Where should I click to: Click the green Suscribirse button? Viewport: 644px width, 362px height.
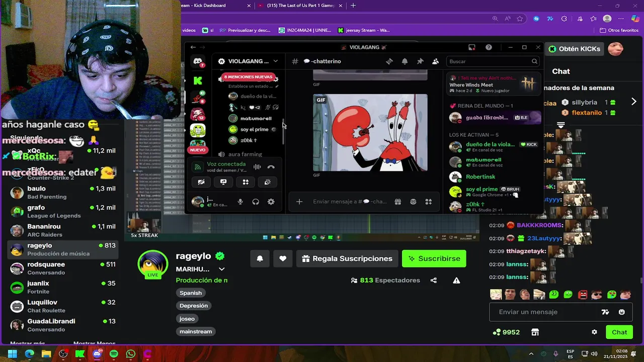(x=434, y=258)
